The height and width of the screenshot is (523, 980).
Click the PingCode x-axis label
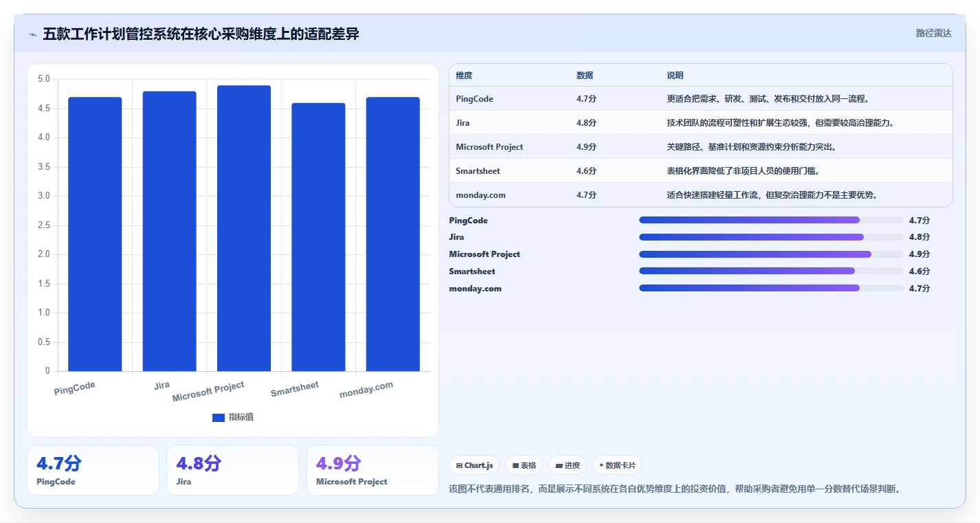[x=75, y=388]
